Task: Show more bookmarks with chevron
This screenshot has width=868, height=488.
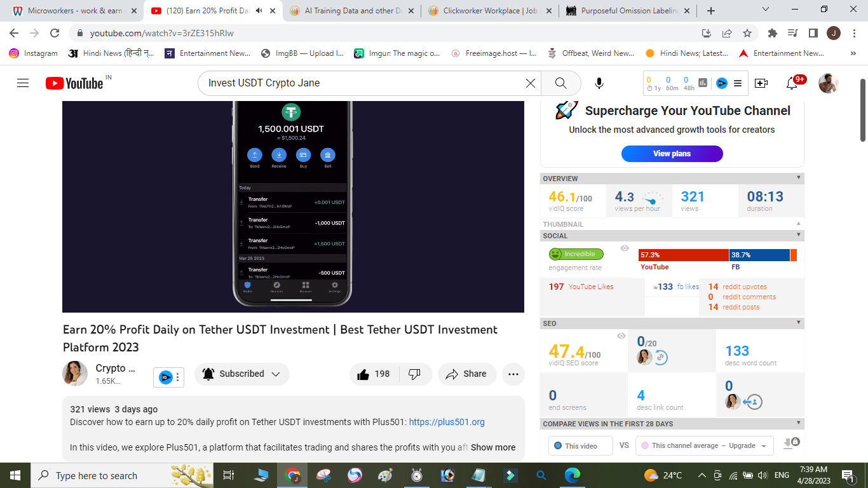Action: coord(853,53)
